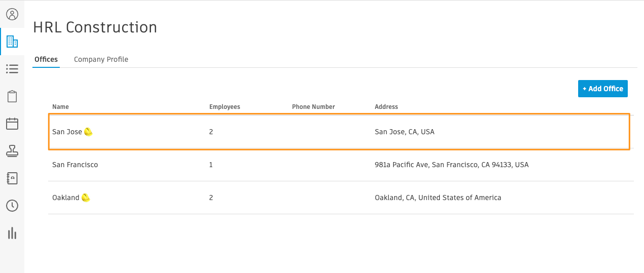Open the bar chart reports icon
Image resolution: width=644 pixels, height=273 pixels.
(x=12, y=233)
